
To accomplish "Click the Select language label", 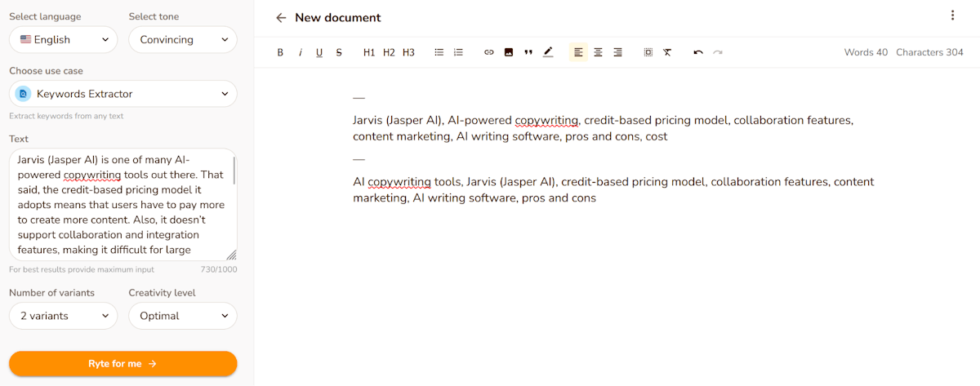I will [x=45, y=16].
